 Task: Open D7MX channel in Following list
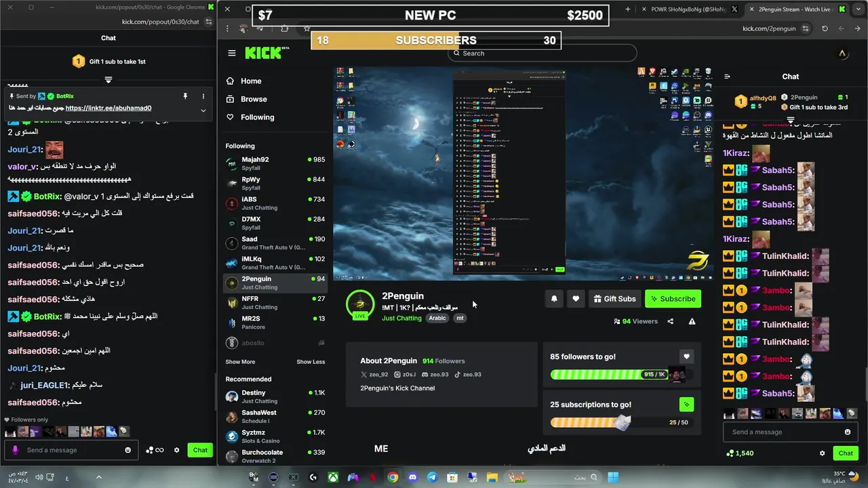pyautogui.click(x=275, y=223)
